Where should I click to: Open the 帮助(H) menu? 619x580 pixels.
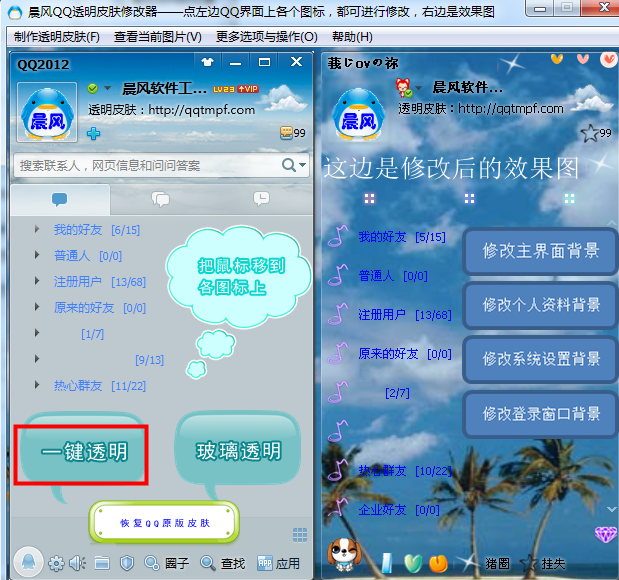pos(352,37)
